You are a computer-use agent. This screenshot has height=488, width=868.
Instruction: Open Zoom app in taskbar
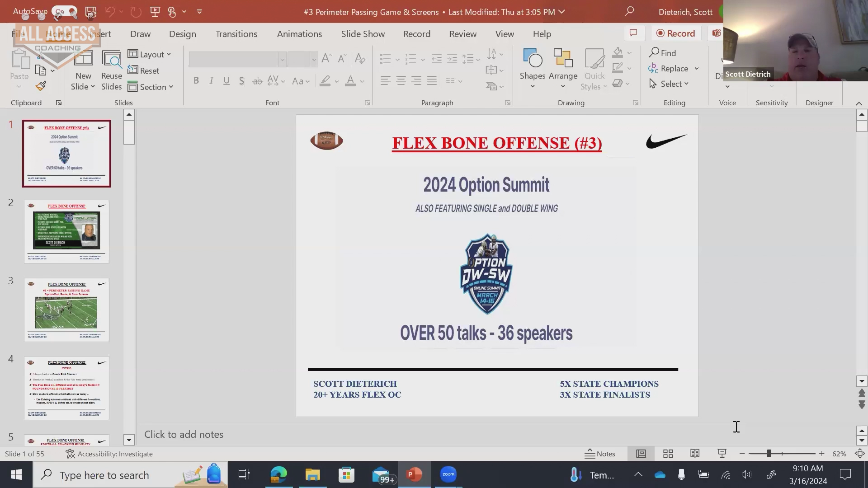[448, 475]
